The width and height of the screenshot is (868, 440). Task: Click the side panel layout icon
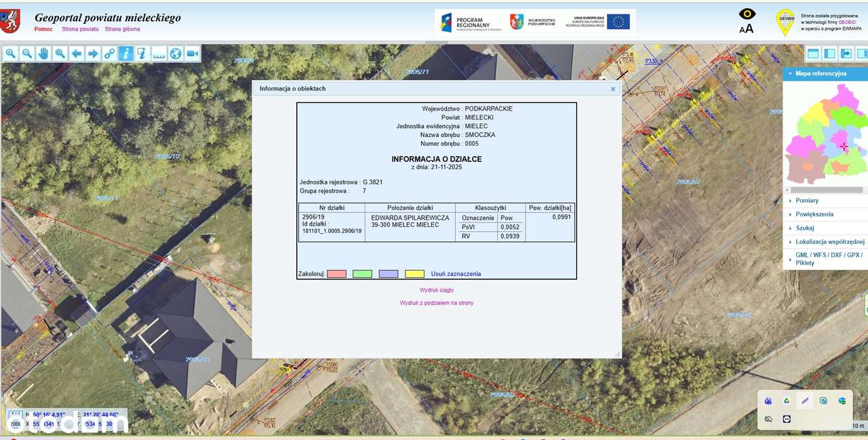(829, 53)
